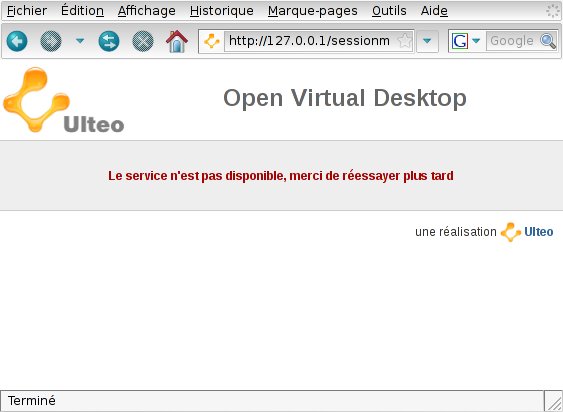
Task: Click the loading throbber icon in menu bar
Action: [x=553, y=11]
